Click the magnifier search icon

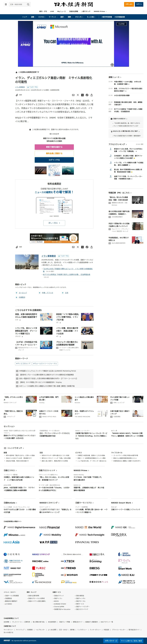(28, 4)
